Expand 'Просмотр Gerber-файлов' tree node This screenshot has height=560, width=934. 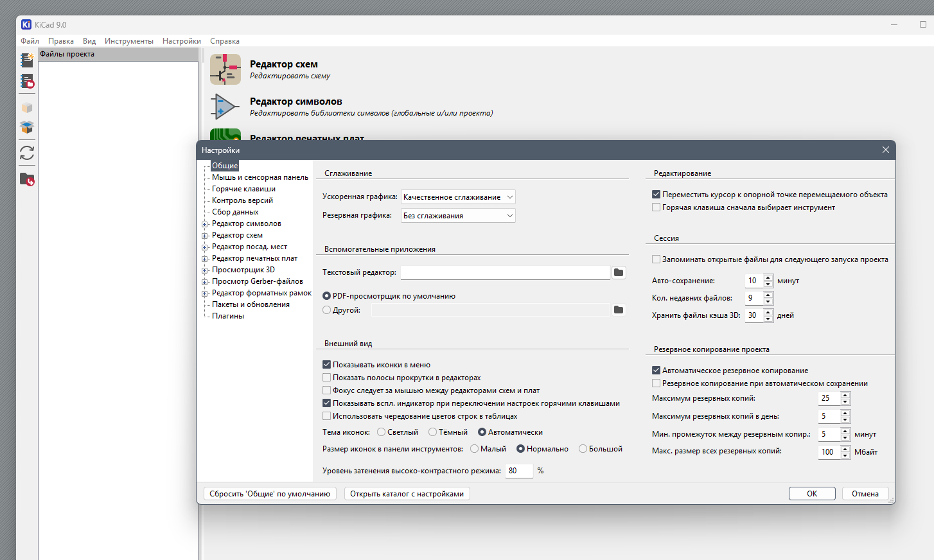(x=205, y=282)
